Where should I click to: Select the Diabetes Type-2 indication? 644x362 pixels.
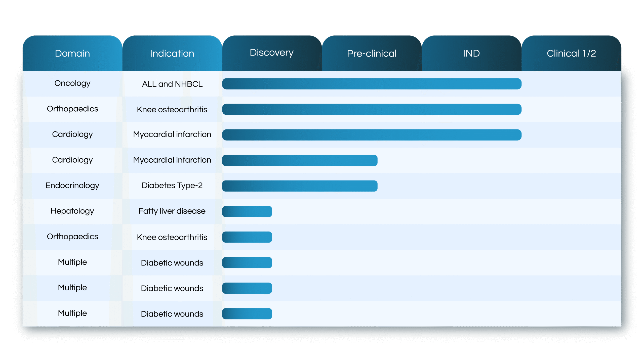tap(172, 186)
